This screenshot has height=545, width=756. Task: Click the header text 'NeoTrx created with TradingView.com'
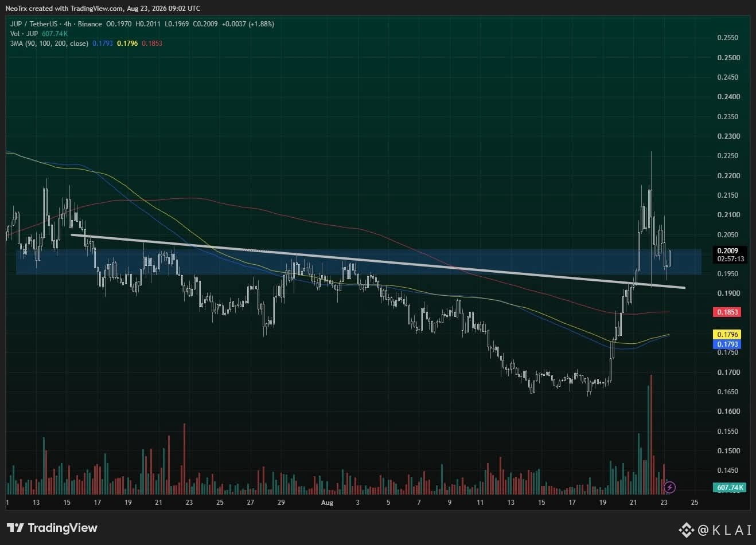tap(65, 9)
